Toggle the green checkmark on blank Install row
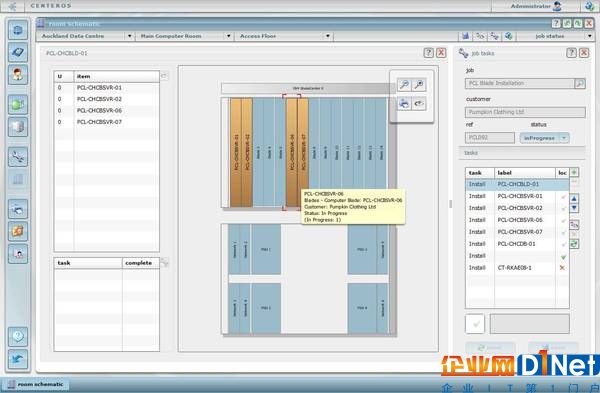 (563, 256)
